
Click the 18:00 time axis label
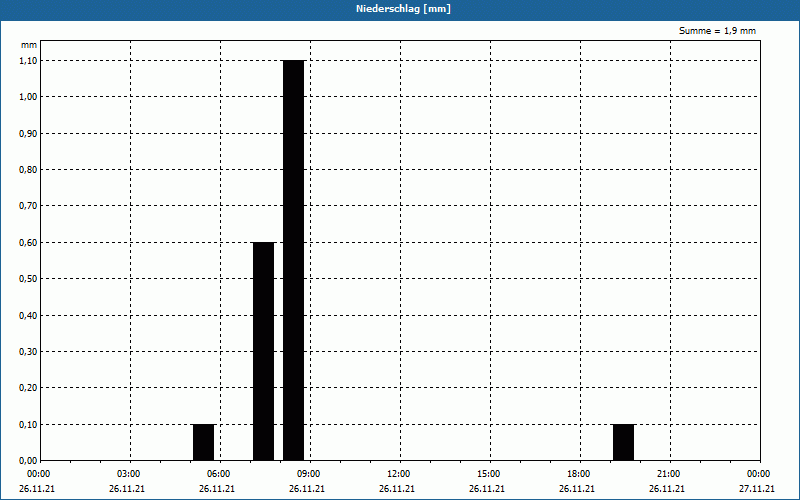(579, 474)
